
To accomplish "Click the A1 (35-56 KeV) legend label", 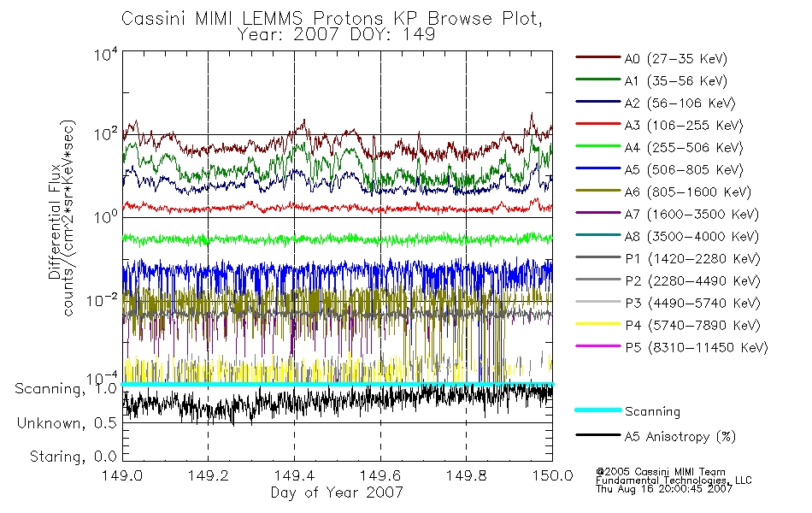I will 675,81.
